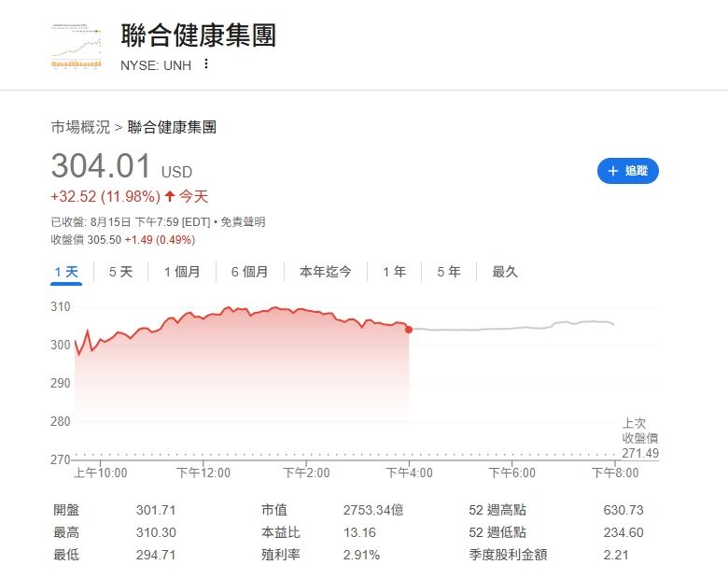Screen dimensions: 728x579
Task: Open the stock chart thumbnail next to the title
Action: click(x=77, y=46)
